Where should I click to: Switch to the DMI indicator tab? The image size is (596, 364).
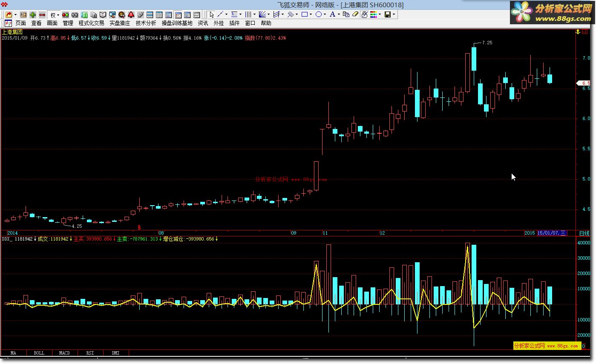coord(116,353)
